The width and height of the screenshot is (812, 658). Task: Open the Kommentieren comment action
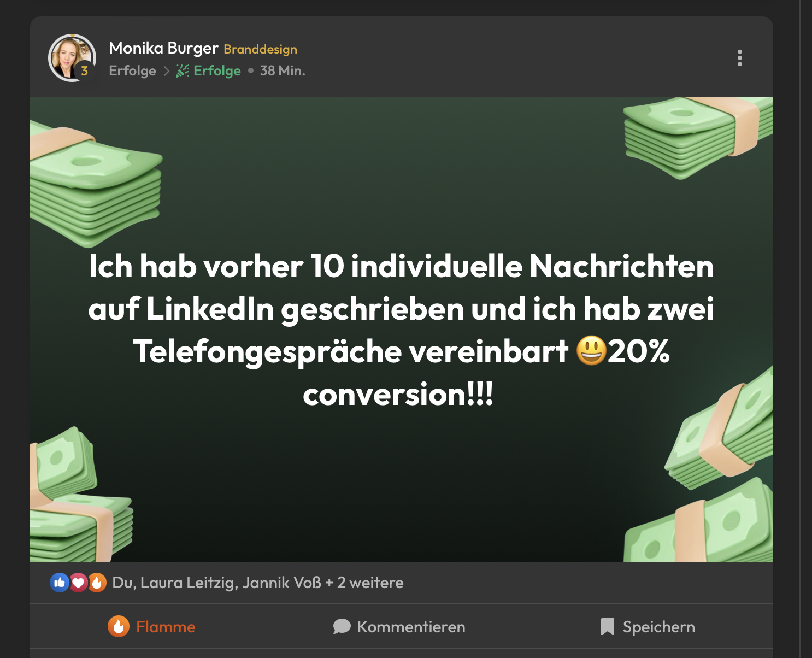pyautogui.click(x=399, y=626)
